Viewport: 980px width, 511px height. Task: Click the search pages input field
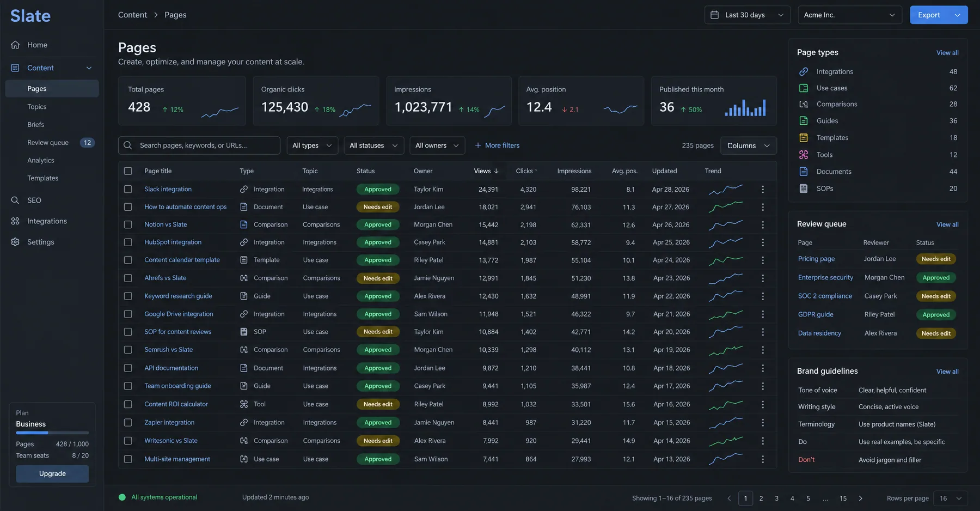pos(199,145)
